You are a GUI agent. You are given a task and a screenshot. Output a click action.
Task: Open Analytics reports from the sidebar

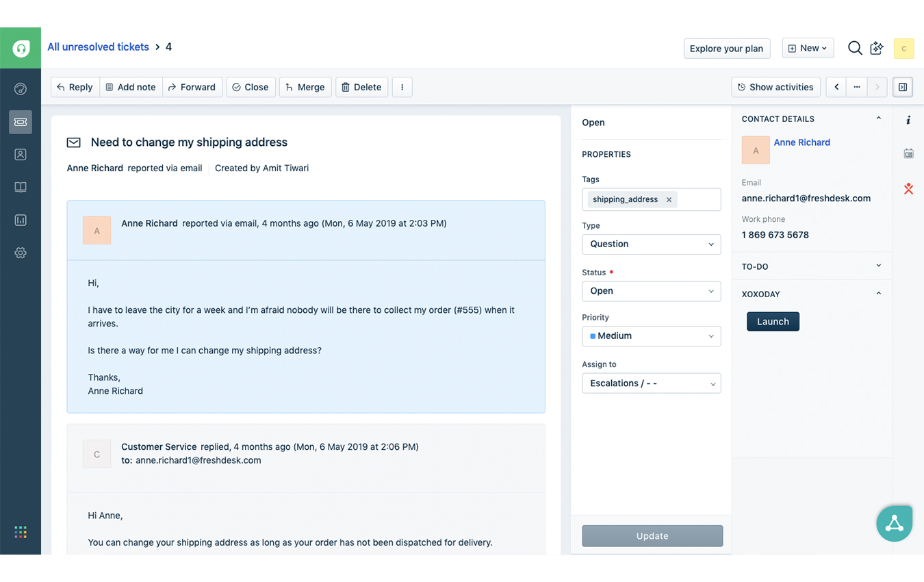pyautogui.click(x=21, y=220)
